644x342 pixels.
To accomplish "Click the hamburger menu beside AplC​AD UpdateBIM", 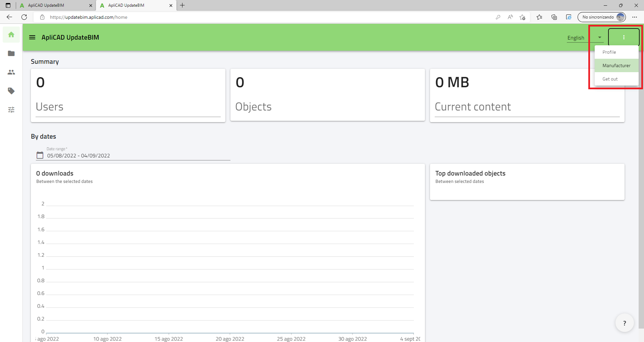I will 32,37.
